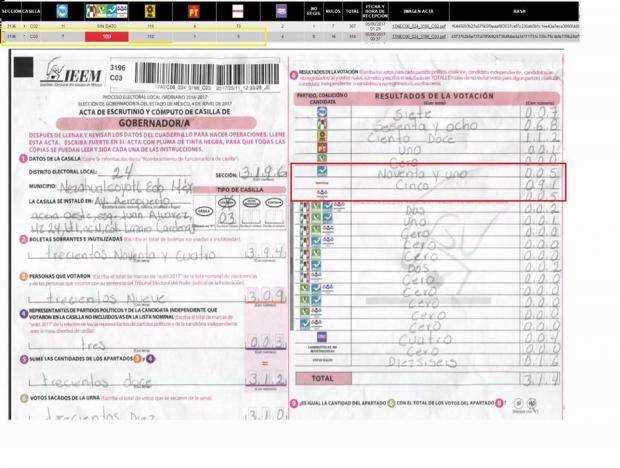Click handwritten 'Ciento Doce' result on the acta

tap(411, 138)
